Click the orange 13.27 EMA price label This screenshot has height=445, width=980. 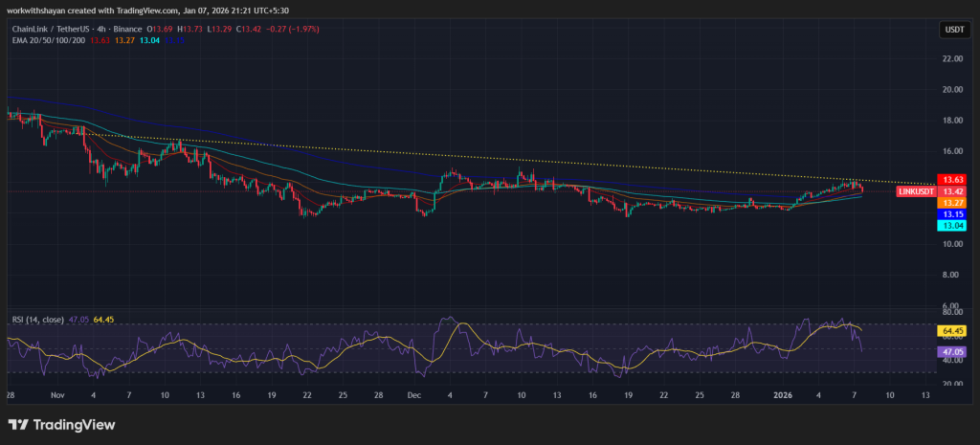click(953, 203)
